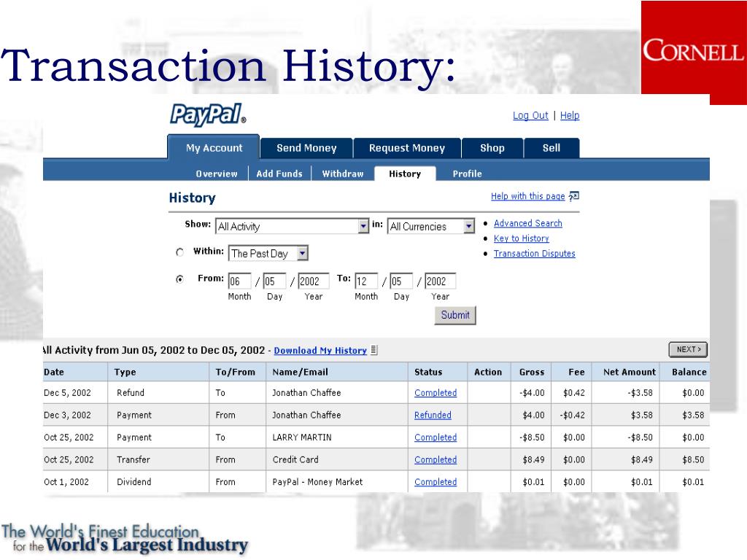This screenshot has width=747, height=560.
Task: Click the To month field showing 12
Action: (x=366, y=281)
